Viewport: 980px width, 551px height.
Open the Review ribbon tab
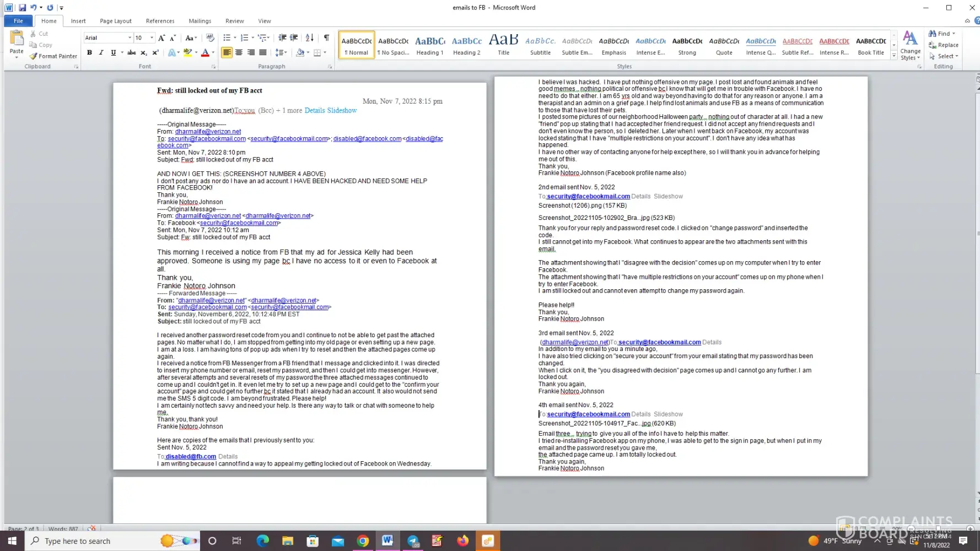coord(234,21)
